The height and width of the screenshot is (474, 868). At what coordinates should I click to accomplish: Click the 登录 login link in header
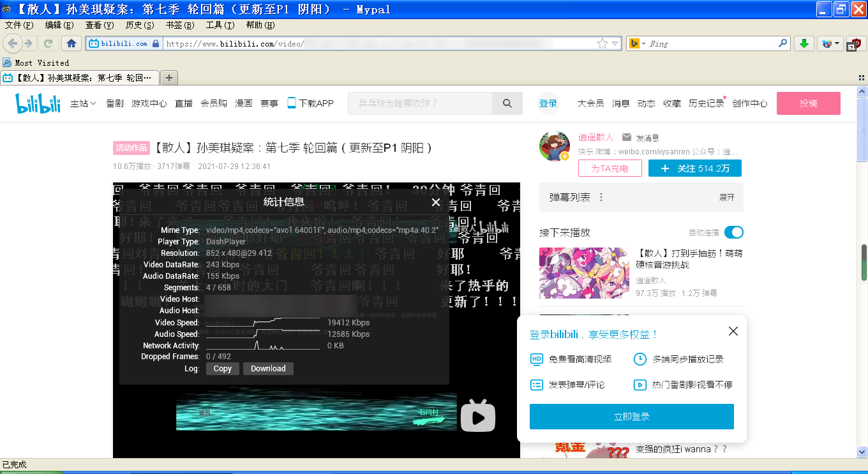click(548, 103)
